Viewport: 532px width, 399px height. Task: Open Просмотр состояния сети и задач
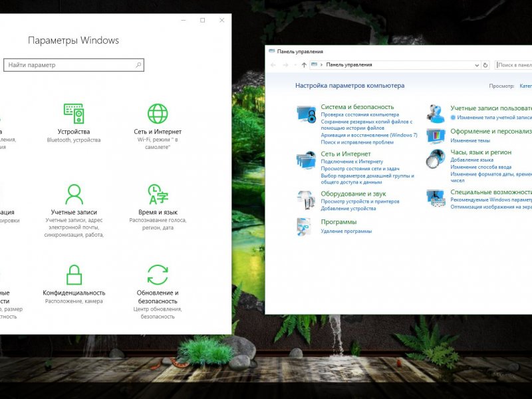[360, 169]
